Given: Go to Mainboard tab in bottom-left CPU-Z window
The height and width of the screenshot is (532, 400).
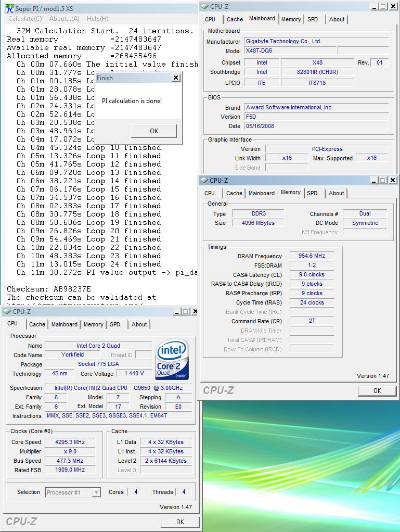Looking at the screenshot, I should pyautogui.click(x=64, y=324).
